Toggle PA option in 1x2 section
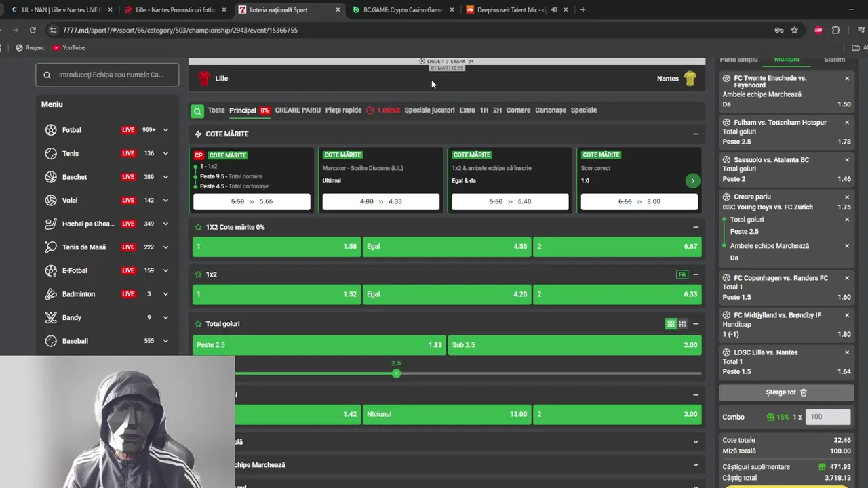 pyautogui.click(x=682, y=274)
